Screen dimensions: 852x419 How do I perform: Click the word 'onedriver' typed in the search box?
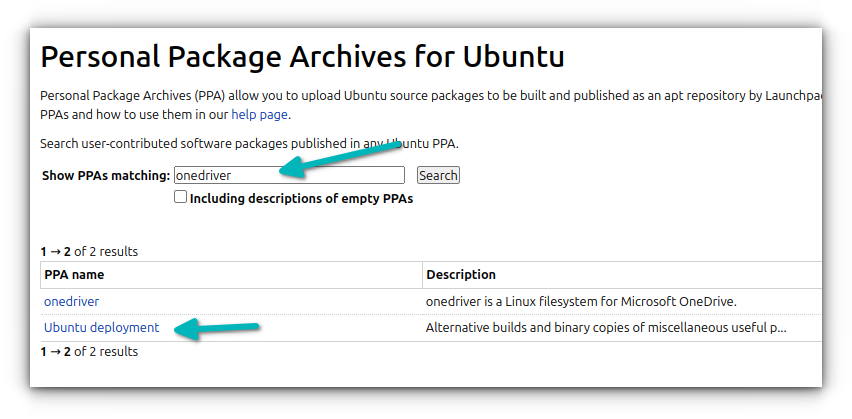(x=200, y=175)
